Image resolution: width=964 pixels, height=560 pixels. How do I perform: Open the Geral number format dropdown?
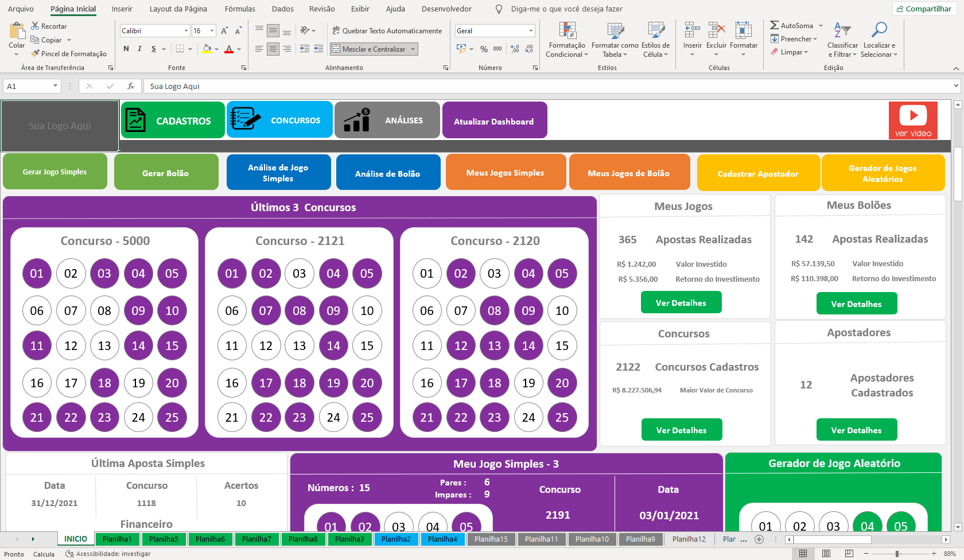(x=531, y=30)
